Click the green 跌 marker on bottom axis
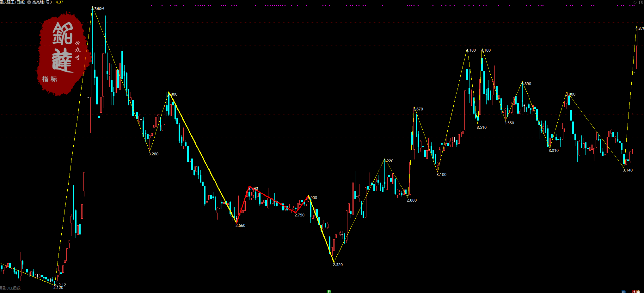 pos(329,291)
